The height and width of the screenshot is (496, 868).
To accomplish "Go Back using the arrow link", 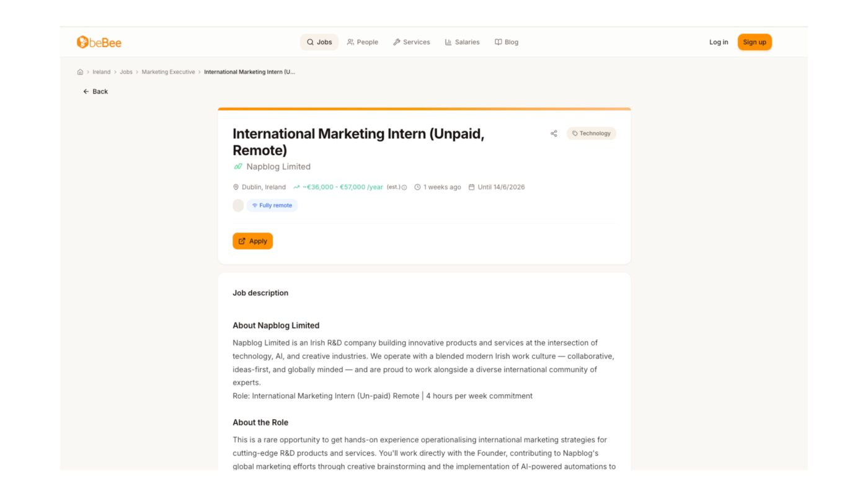I will [x=95, y=91].
